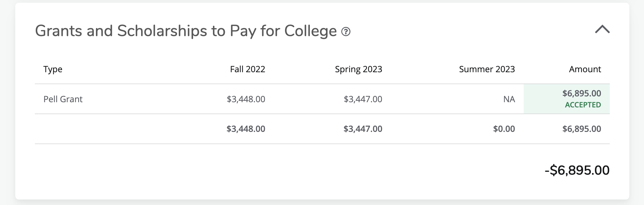The image size is (644, 205).
Task: Click the Type column header
Action: click(x=53, y=69)
